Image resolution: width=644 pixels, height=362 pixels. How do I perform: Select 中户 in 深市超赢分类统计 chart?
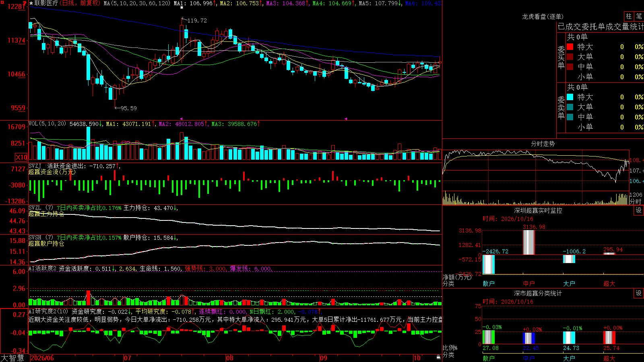(529, 358)
